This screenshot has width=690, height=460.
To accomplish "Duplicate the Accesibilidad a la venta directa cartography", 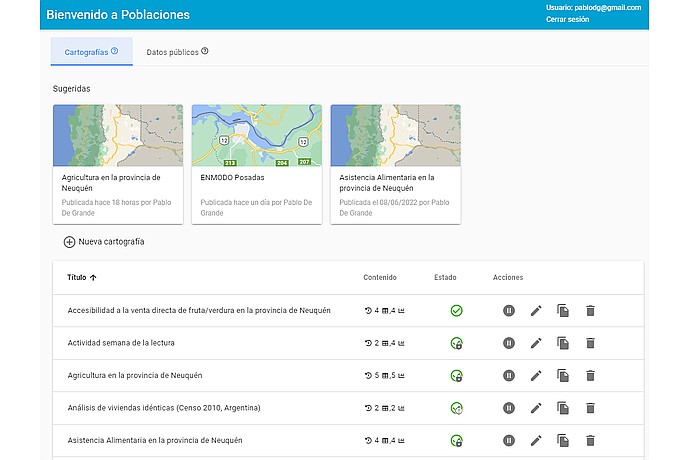I will 563,310.
